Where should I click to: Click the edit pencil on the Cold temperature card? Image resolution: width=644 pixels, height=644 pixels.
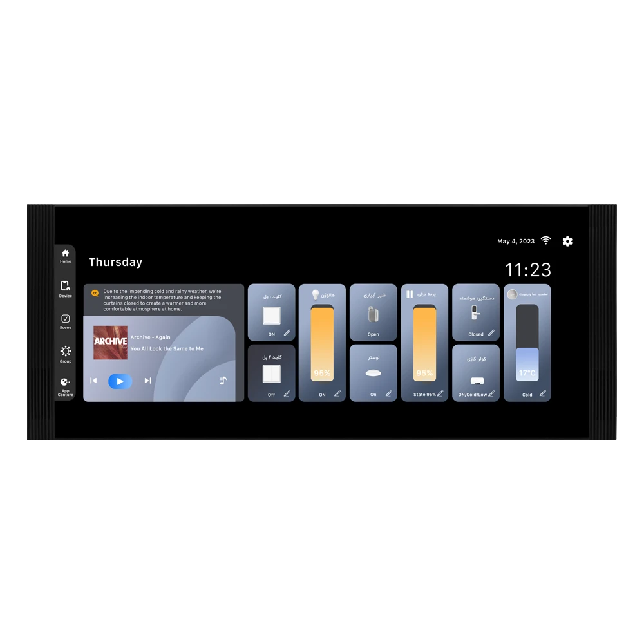coord(542,393)
